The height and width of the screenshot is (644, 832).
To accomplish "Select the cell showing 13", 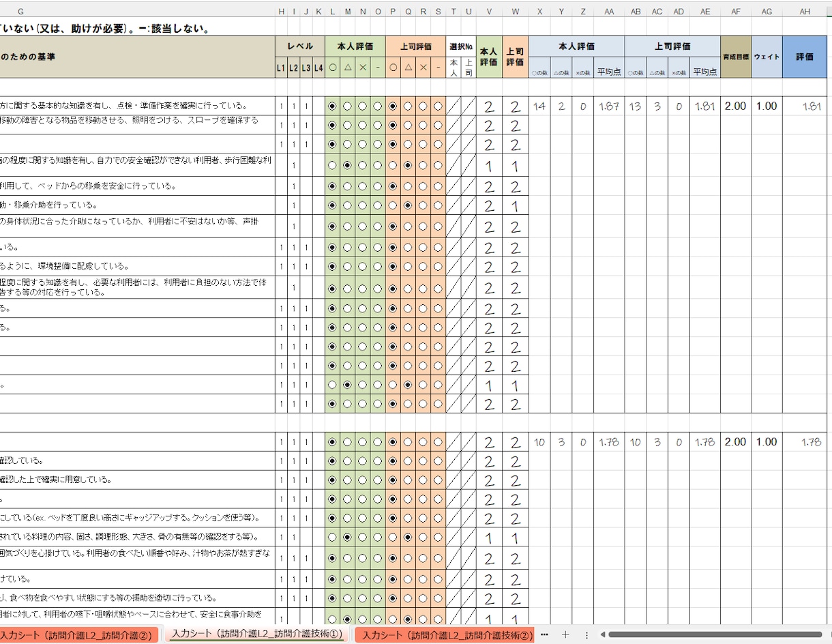I will point(635,106).
